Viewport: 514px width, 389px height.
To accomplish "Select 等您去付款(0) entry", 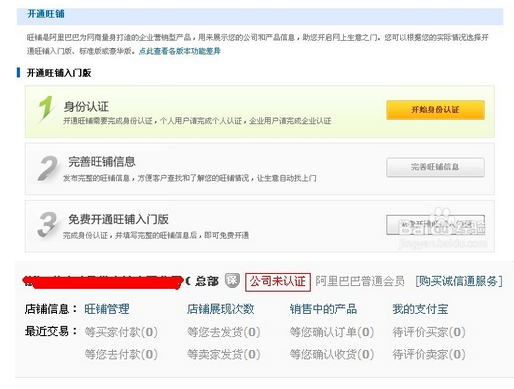I will click(x=121, y=354).
